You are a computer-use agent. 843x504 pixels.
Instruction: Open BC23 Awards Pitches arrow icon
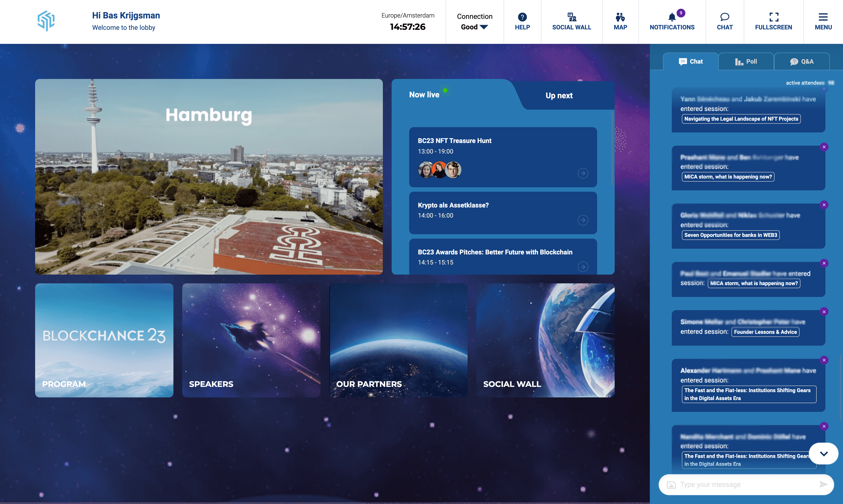click(583, 267)
